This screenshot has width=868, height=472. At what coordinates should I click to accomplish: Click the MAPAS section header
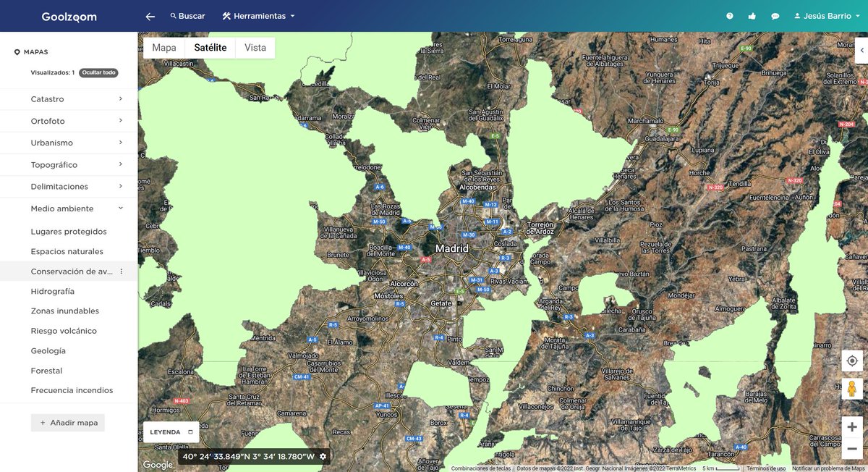[x=31, y=52]
